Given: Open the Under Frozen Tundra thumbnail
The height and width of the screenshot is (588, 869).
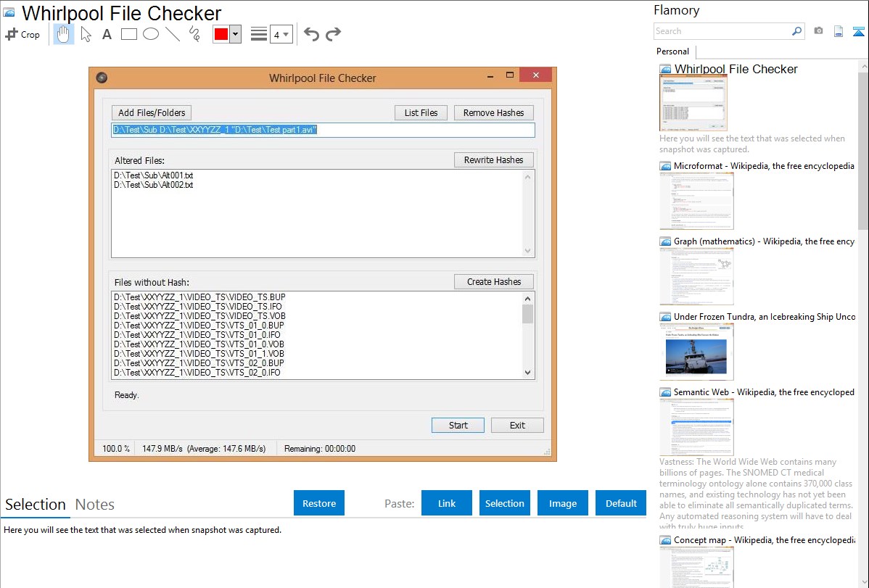Looking at the screenshot, I should point(696,352).
